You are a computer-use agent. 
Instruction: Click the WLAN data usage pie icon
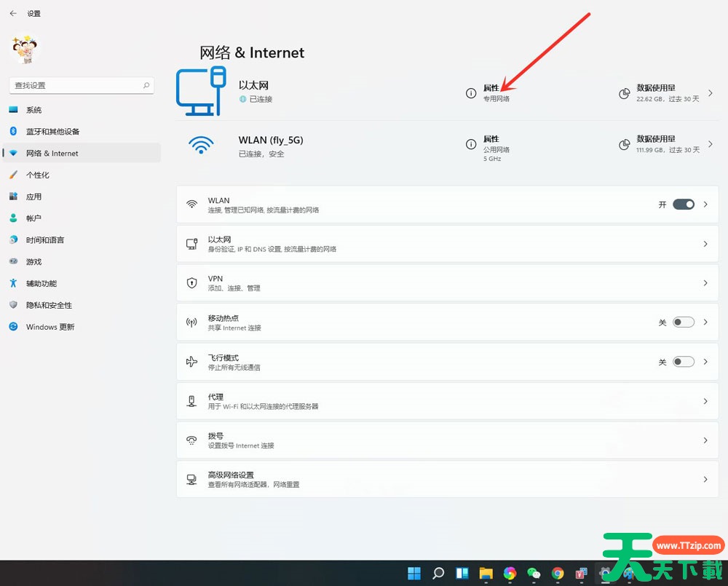tap(624, 144)
